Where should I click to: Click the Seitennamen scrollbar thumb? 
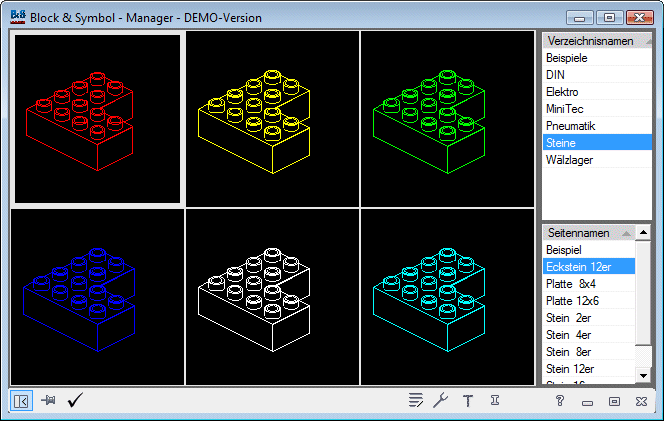(643, 293)
